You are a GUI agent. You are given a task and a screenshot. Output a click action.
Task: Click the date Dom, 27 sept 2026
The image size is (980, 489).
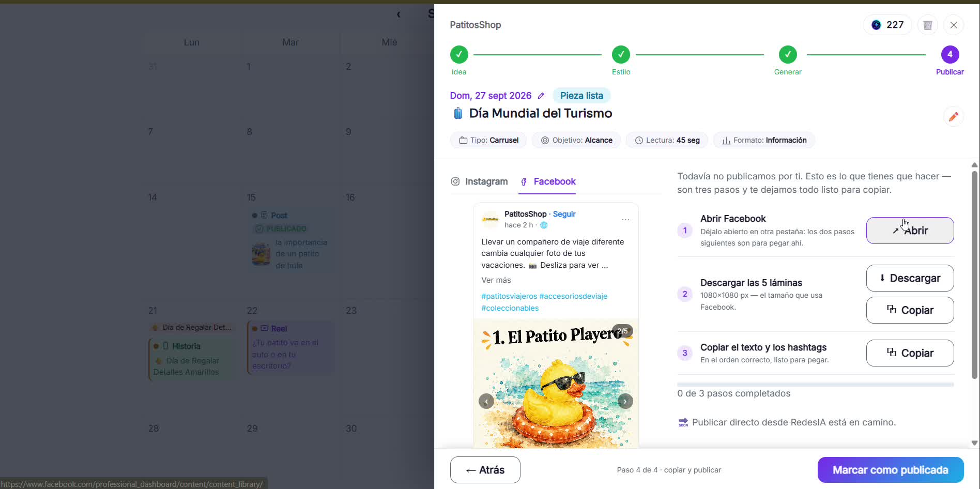[491, 96]
